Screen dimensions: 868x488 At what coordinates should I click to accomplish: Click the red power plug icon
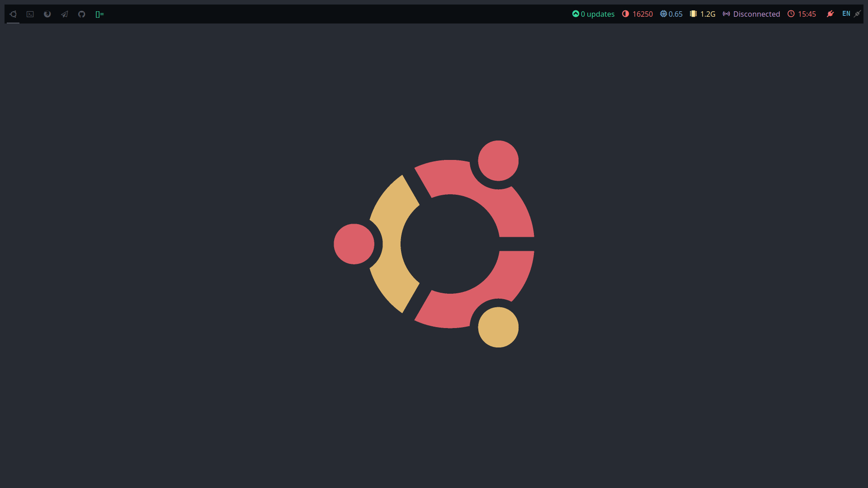tap(830, 14)
